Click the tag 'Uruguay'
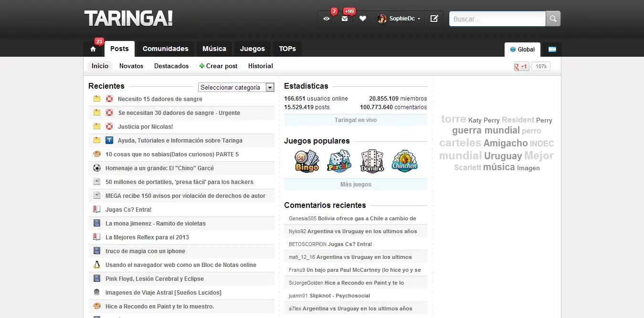The height and width of the screenshot is (318, 644). 503,156
